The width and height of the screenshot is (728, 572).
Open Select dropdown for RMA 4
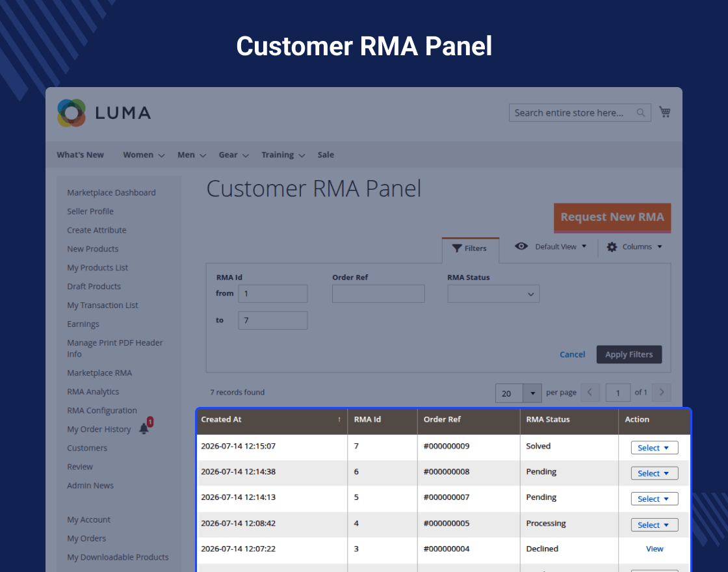coord(654,525)
